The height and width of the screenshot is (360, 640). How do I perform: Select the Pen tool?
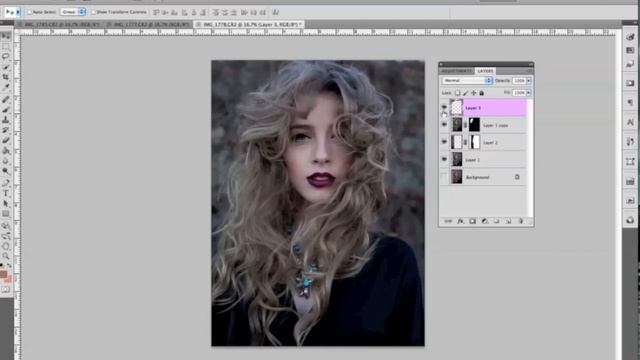coord(6,183)
